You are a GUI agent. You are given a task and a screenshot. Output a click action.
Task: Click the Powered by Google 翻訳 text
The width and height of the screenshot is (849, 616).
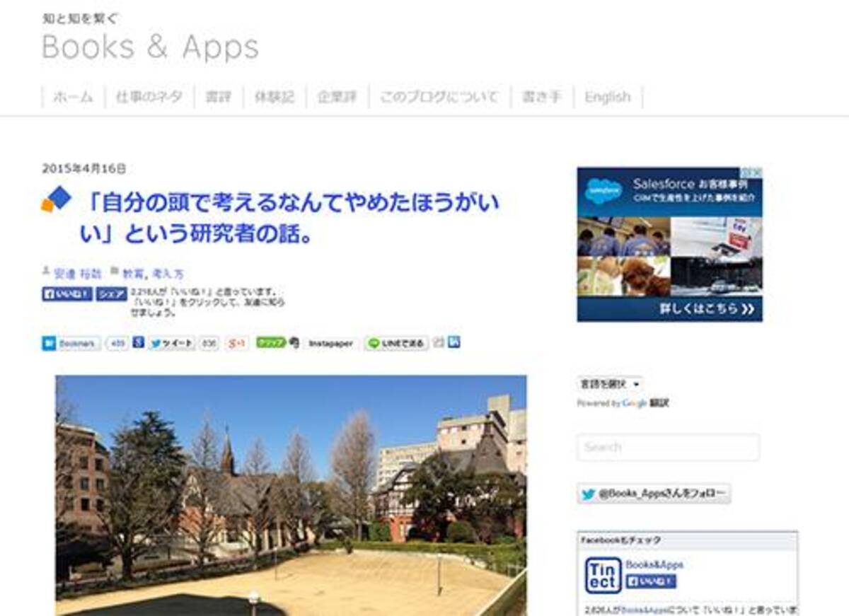click(x=623, y=403)
